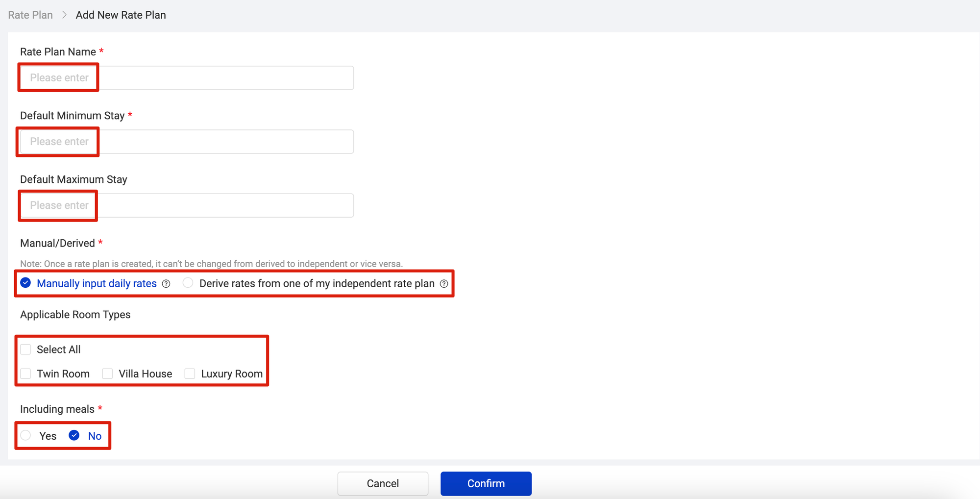The width and height of the screenshot is (980, 499).
Task: Tick the Select All room types checkbox
Action: (x=26, y=349)
